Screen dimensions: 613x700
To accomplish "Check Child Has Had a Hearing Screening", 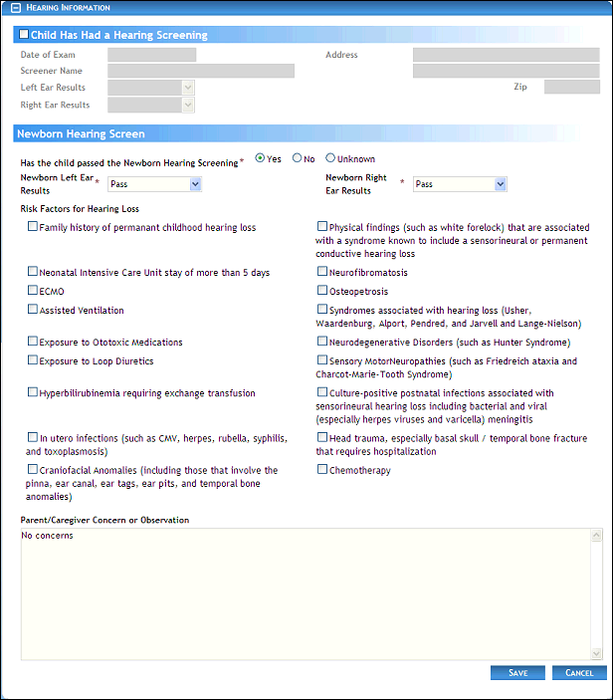I will tap(24, 35).
